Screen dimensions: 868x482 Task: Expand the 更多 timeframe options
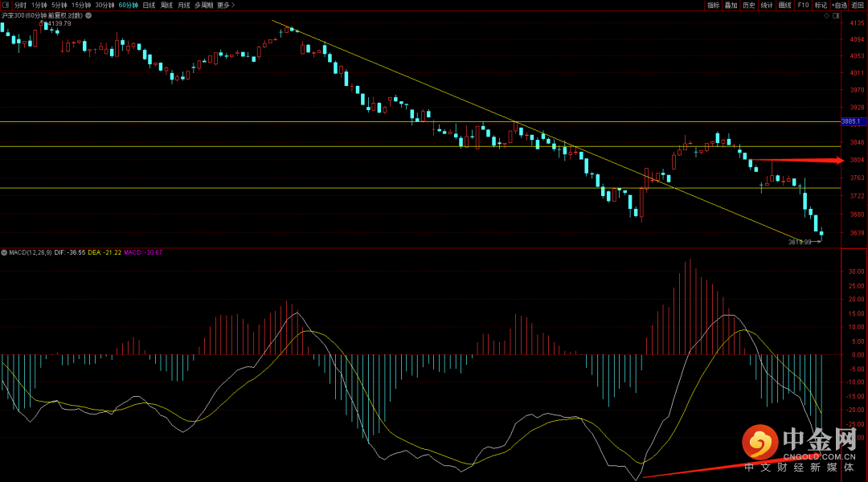point(226,5)
